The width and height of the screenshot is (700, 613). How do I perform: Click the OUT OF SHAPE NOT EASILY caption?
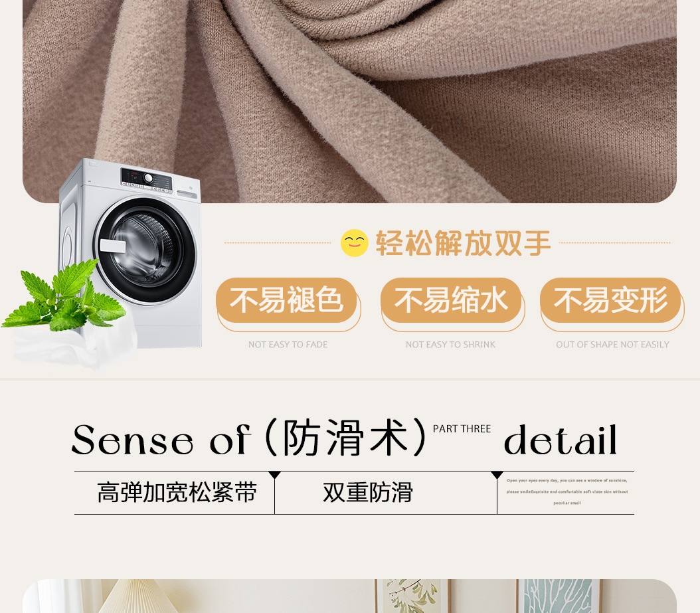[612, 345]
